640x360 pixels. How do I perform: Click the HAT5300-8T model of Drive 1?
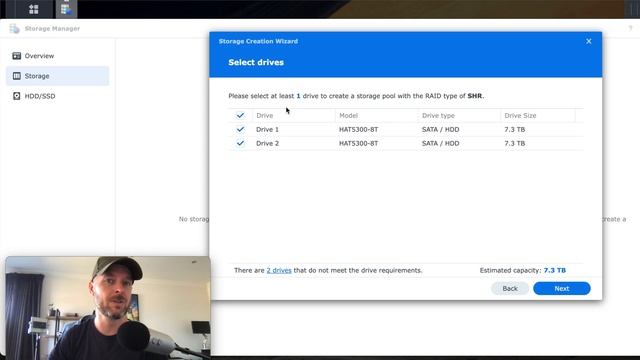(x=358, y=129)
